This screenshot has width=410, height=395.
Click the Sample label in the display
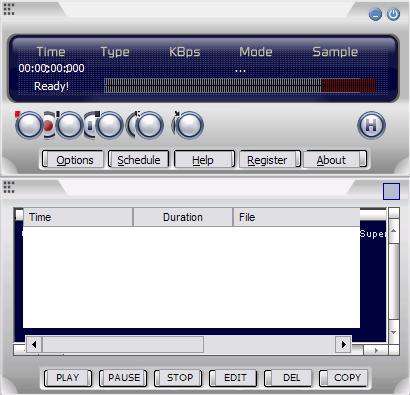pos(335,52)
